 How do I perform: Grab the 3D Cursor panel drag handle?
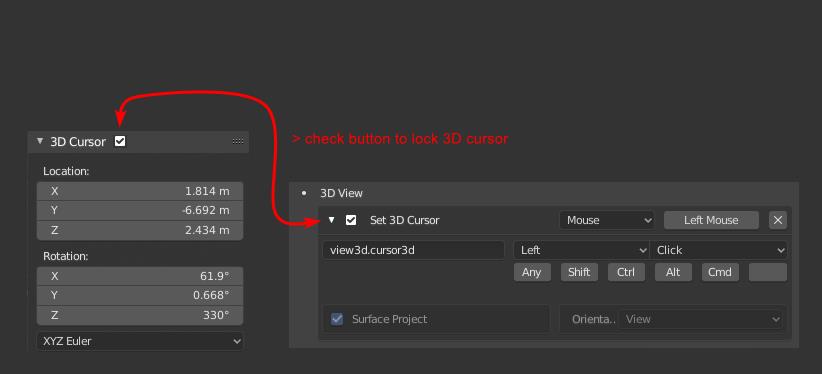click(237, 142)
